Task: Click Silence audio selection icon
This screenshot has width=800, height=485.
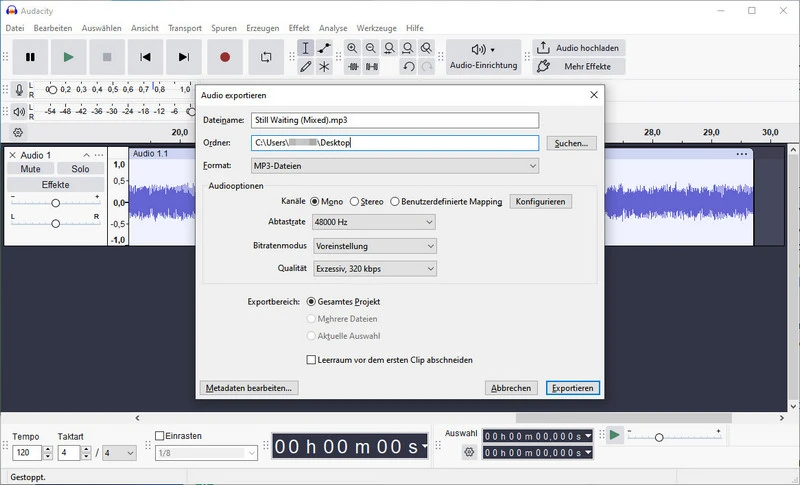Action: click(x=371, y=66)
